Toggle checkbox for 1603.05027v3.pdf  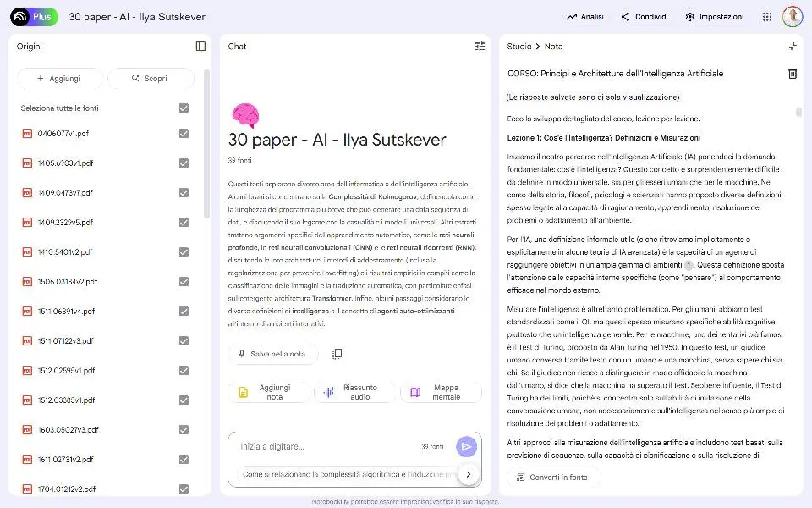coord(184,430)
